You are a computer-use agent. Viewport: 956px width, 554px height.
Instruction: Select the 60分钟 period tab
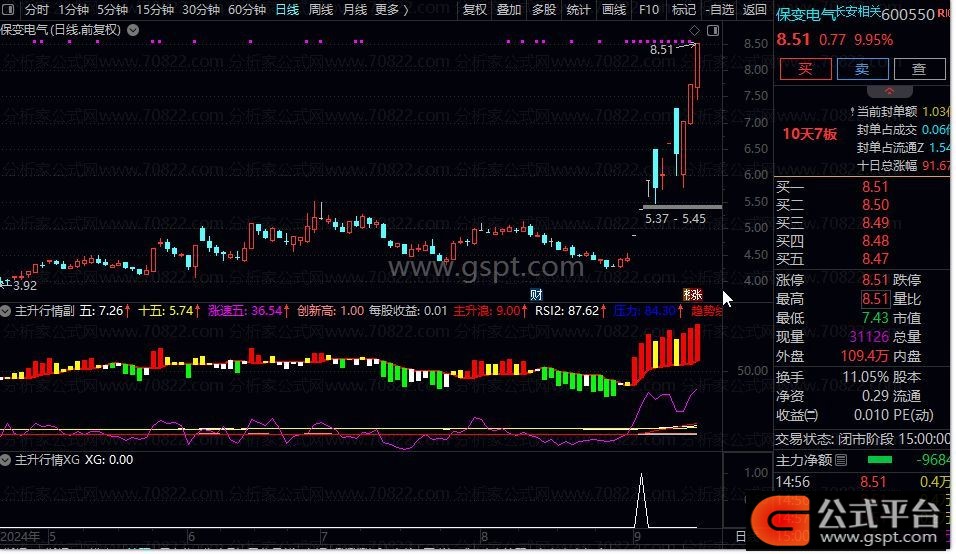coord(247,10)
